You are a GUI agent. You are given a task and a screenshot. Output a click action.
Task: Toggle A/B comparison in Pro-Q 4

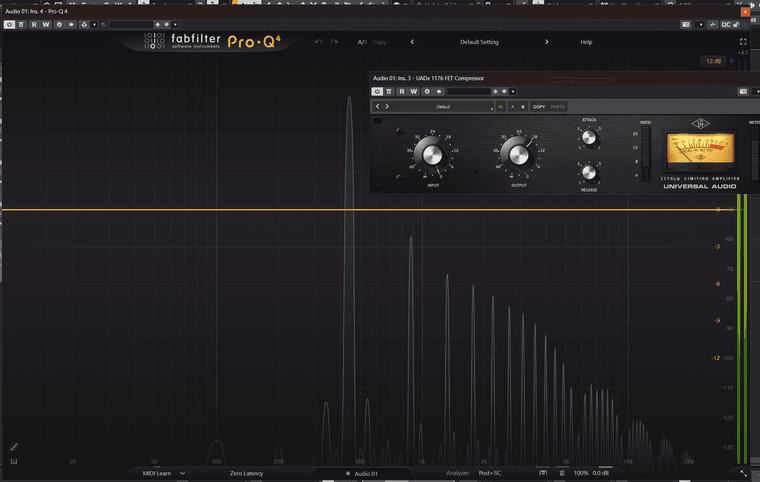point(362,42)
